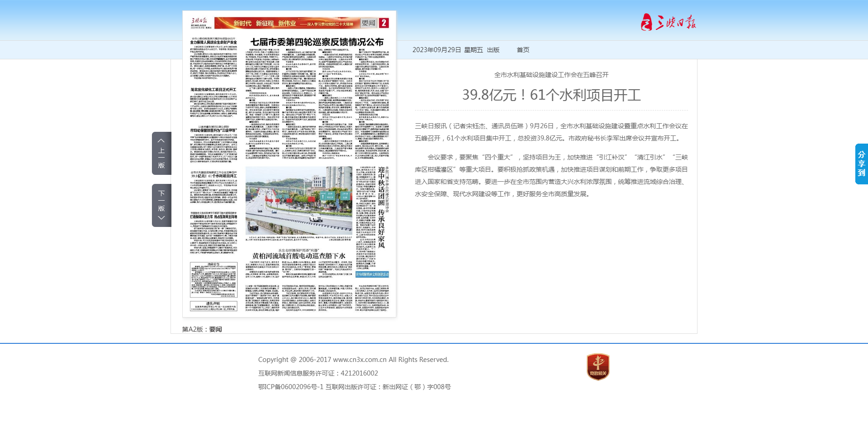Click the 招租公告 notice box on the page
The image size is (868, 424).
tap(214, 279)
